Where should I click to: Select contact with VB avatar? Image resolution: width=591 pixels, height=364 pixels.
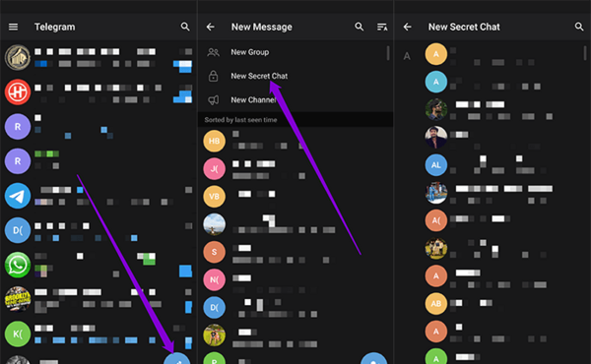coord(295,197)
